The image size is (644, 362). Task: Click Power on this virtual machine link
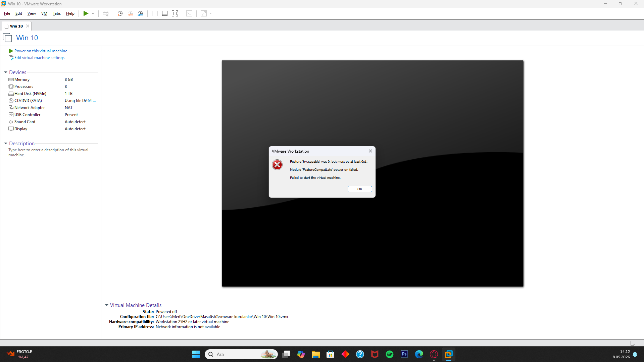(x=41, y=51)
